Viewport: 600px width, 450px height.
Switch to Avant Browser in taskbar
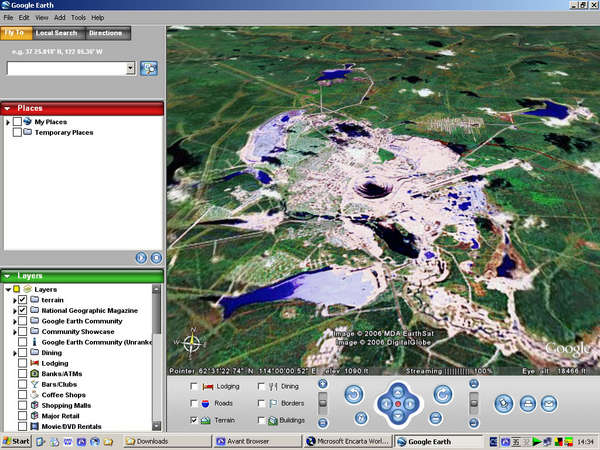coord(258,442)
